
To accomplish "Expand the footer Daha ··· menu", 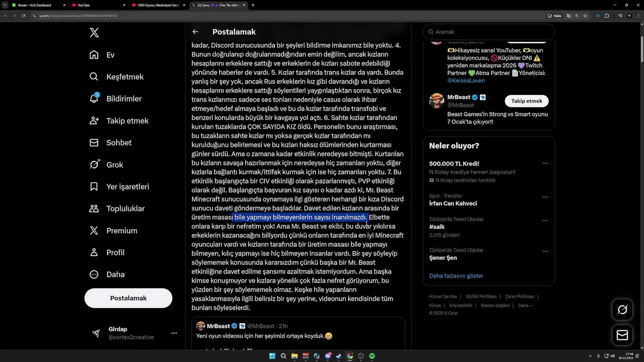I will click(x=525, y=305).
